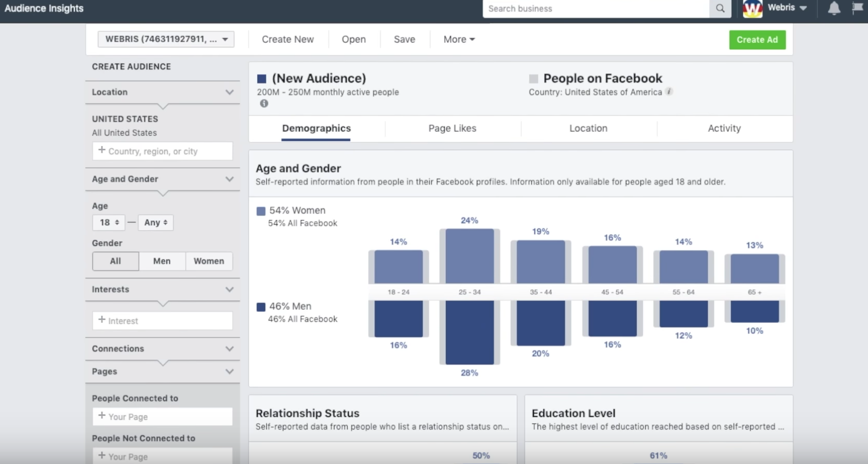Viewport: 868px width, 464px height.
Task: Open maximum age Any selector
Action: click(x=155, y=222)
